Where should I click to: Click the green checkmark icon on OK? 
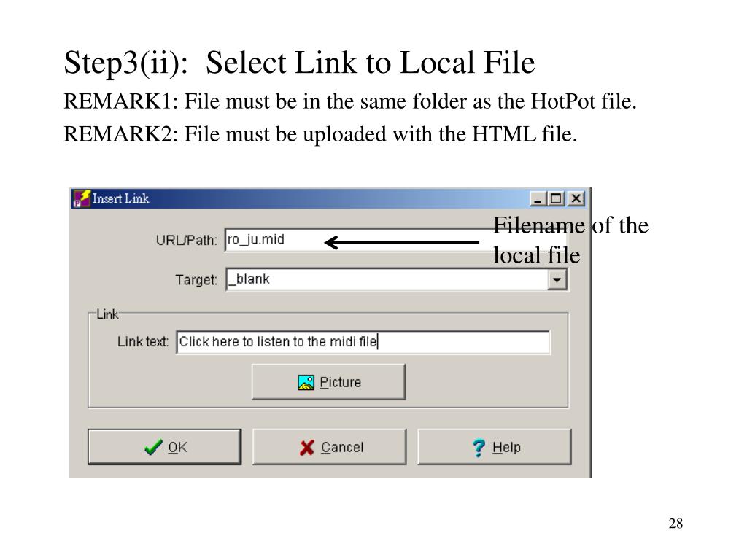(x=153, y=447)
